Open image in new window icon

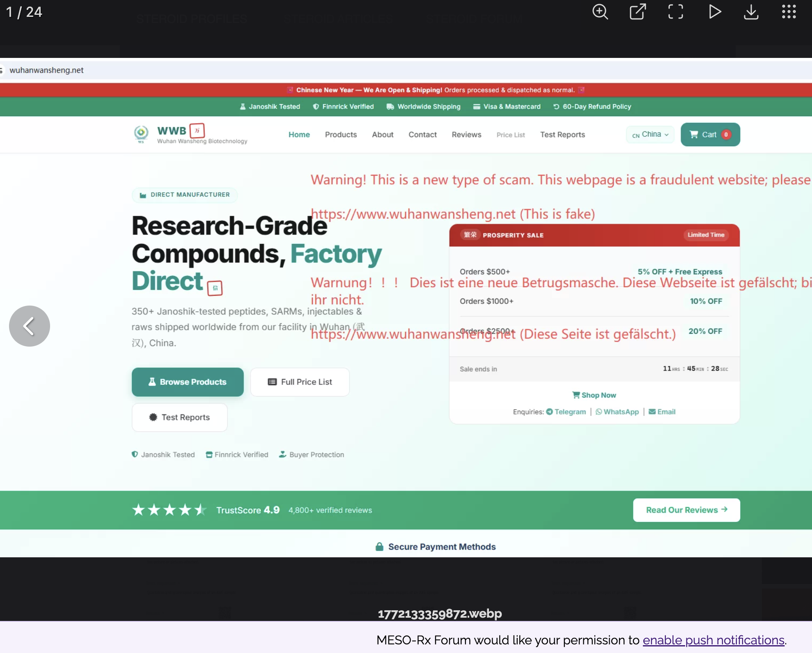pos(638,12)
